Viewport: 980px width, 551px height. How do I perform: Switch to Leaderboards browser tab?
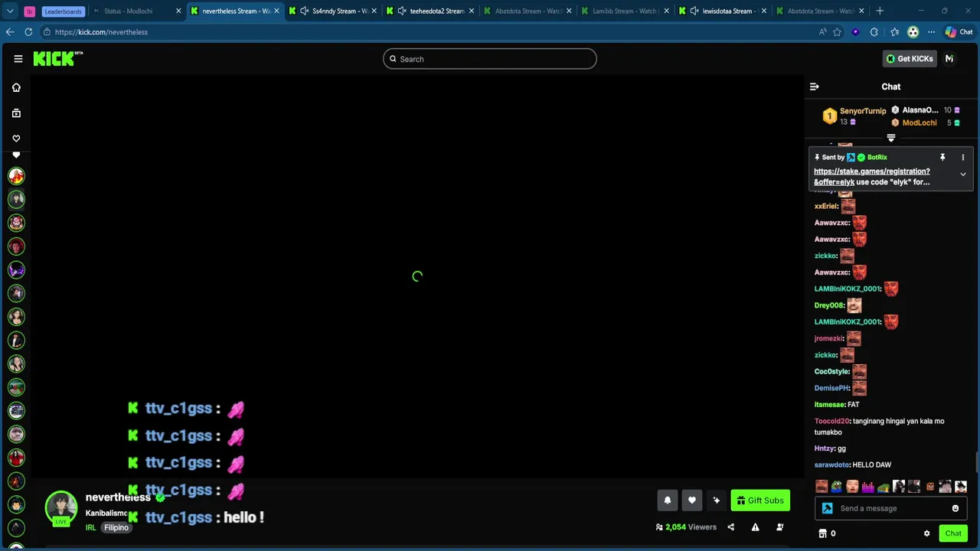tap(63, 11)
